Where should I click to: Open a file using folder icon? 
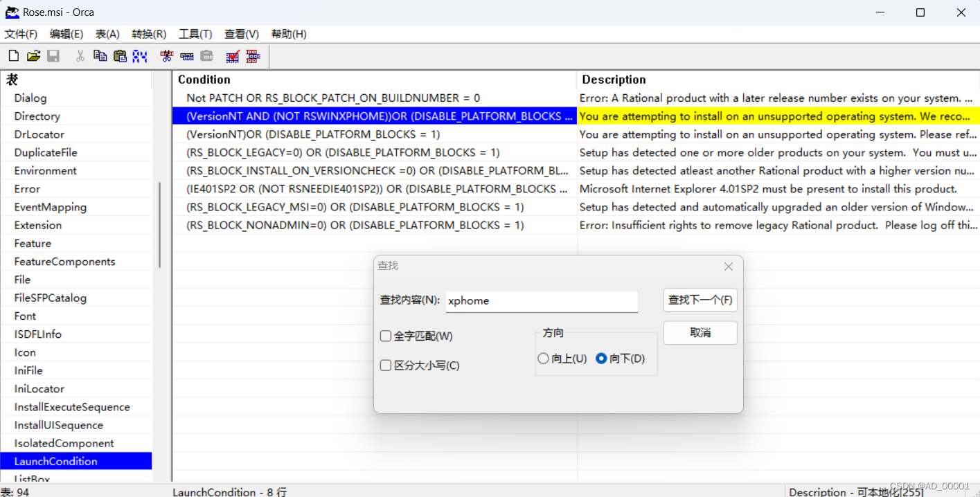coord(33,56)
